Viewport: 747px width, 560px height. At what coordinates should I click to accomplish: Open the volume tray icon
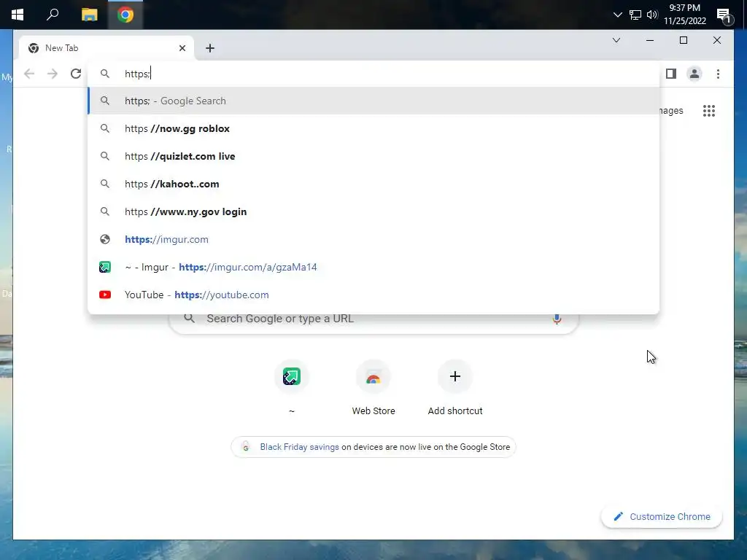pos(652,15)
